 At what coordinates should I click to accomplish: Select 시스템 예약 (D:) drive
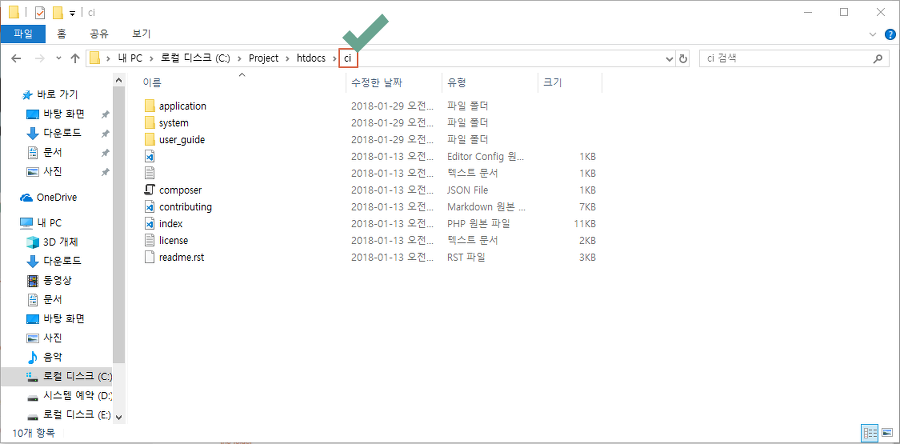pos(77,396)
